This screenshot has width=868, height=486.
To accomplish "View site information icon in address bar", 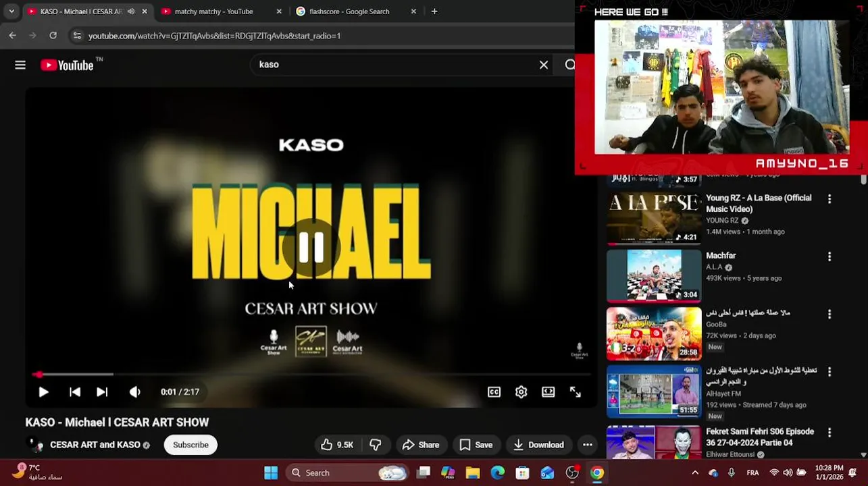I will point(78,36).
